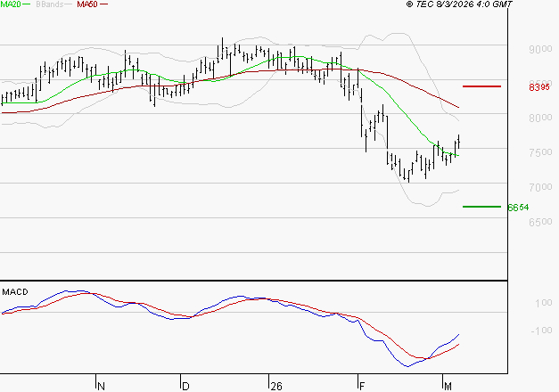The width and height of the screenshot is (559, 392).
Task: Click the 6500 price axis label
Action: (x=540, y=222)
